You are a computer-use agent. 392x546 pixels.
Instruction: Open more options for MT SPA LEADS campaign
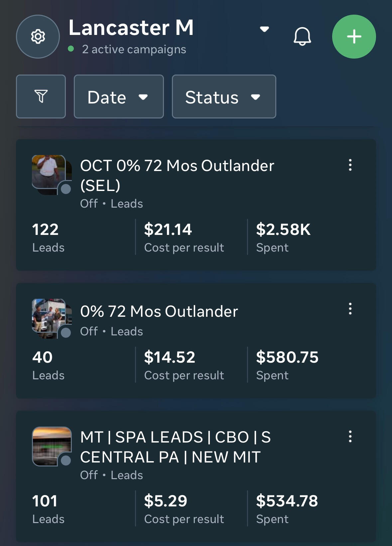tap(350, 436)
